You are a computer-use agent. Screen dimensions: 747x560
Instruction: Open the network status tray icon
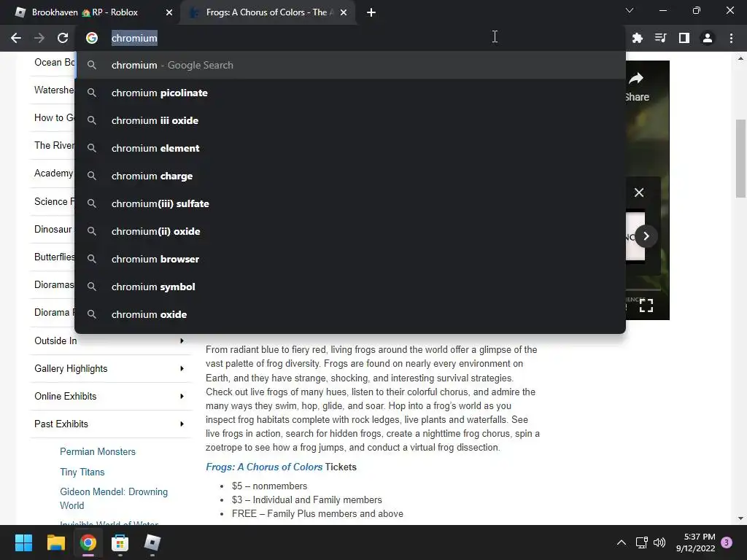(641, 542)
